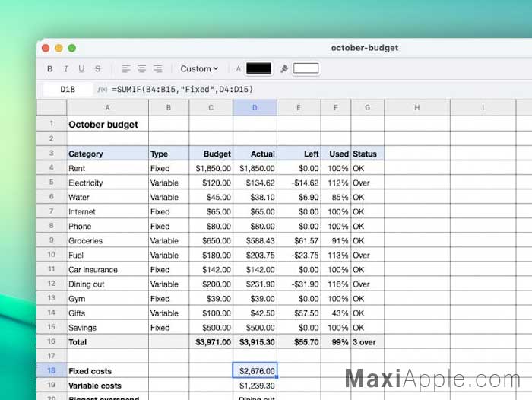Click the 'Savings' category cell

point(108,328)
